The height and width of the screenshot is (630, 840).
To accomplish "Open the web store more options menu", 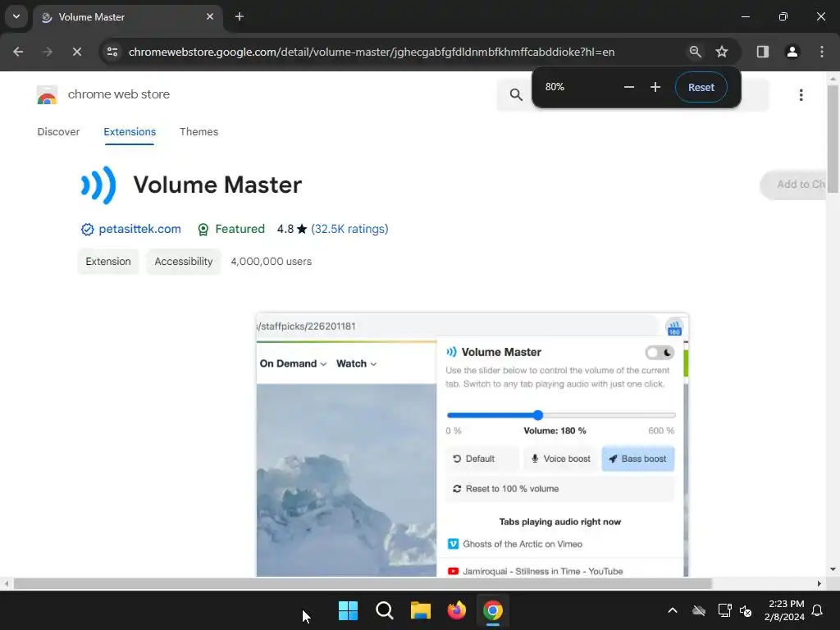I will point(801,95).
